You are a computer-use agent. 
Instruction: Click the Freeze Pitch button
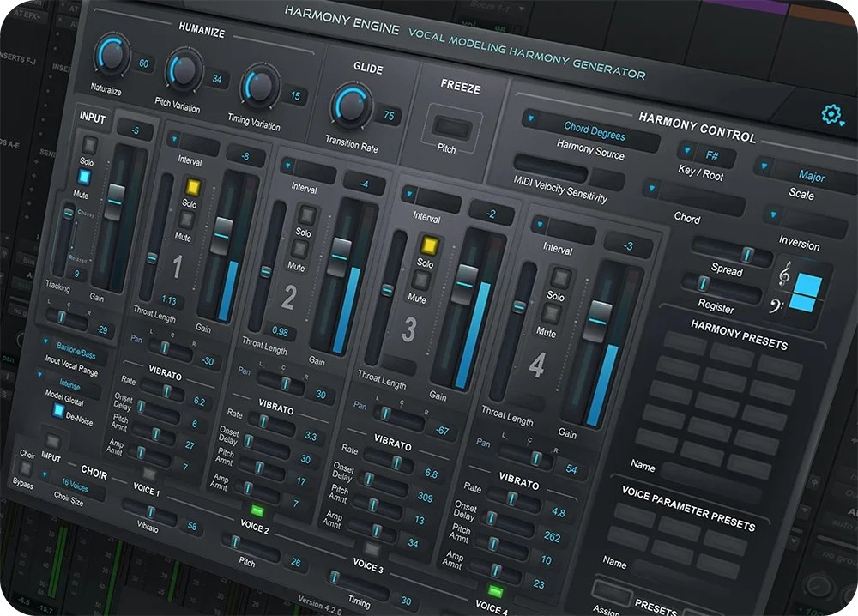[451, 128]
